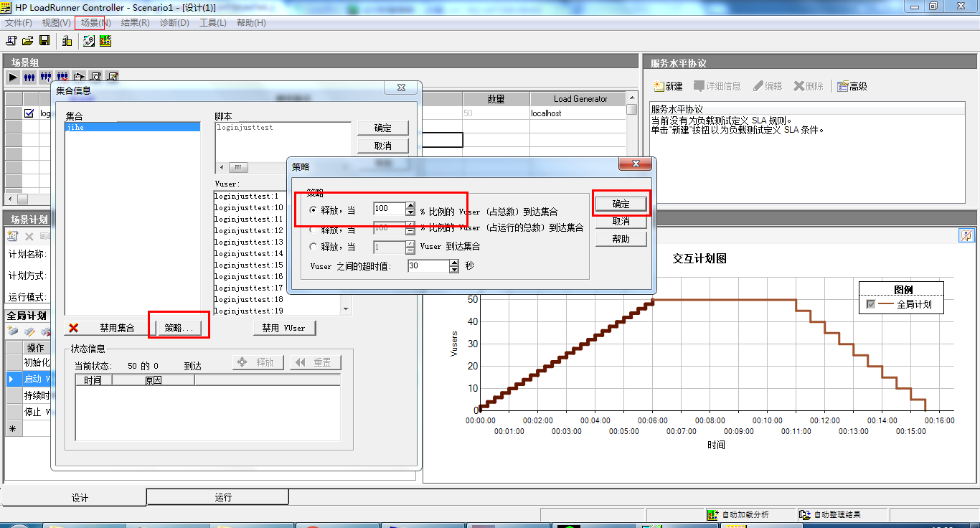The image size is (980, 528).
Task: Click the Add Vusers group icon
Action: coord(46,77)
